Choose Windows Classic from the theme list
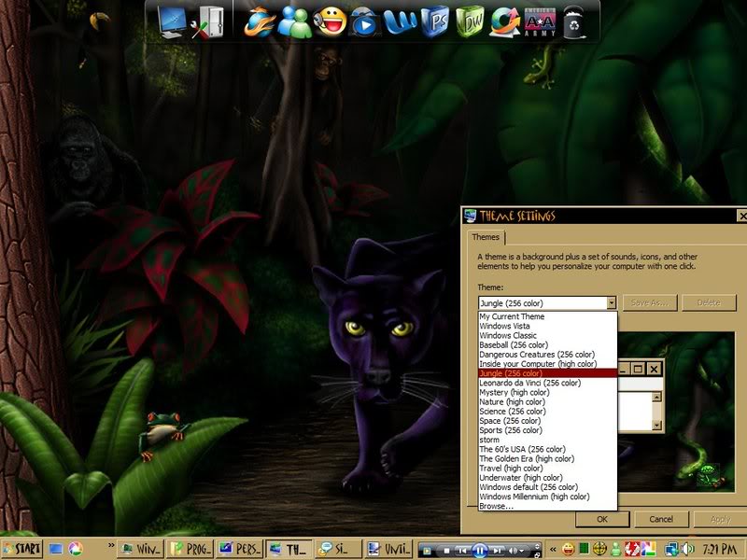The height and width of the screenshot is (560, 747). 547,336
